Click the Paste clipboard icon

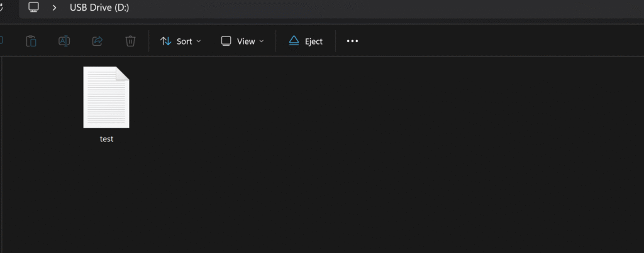31,41
